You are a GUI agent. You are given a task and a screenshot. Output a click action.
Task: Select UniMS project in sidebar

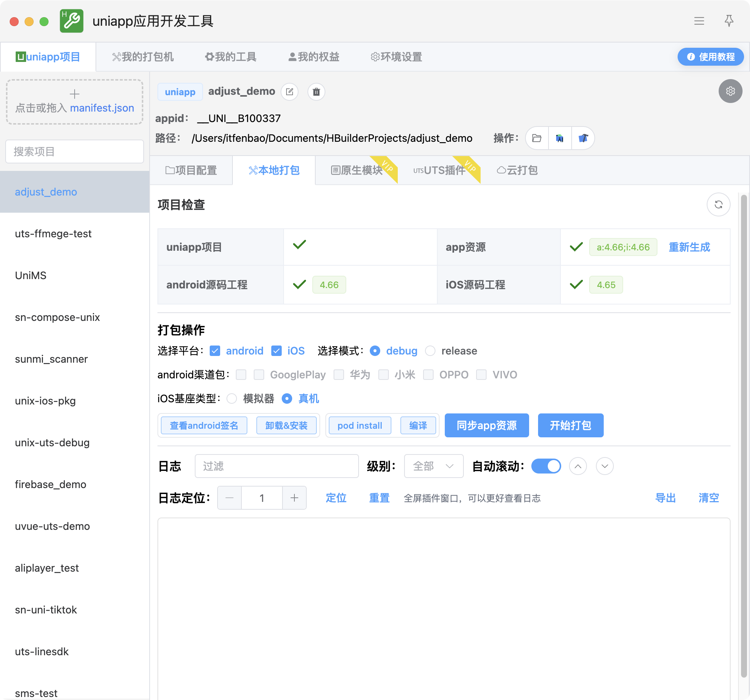(75, 275)
